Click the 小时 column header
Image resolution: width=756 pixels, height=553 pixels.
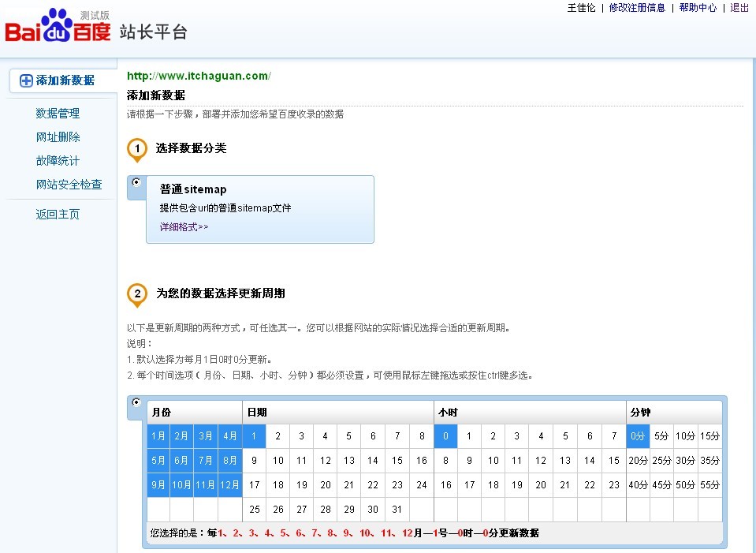click(530, 412)
